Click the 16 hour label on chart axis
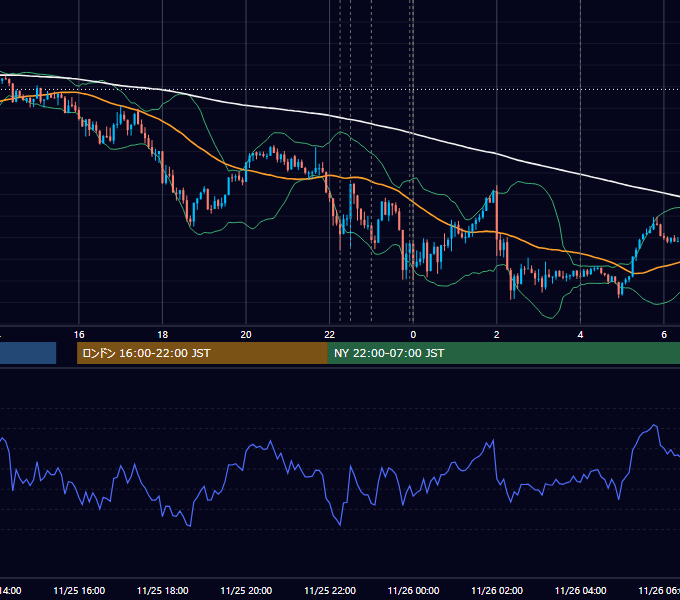Viewport: 680px width, 600px height. pyautogui.click(x=79, y=335)
